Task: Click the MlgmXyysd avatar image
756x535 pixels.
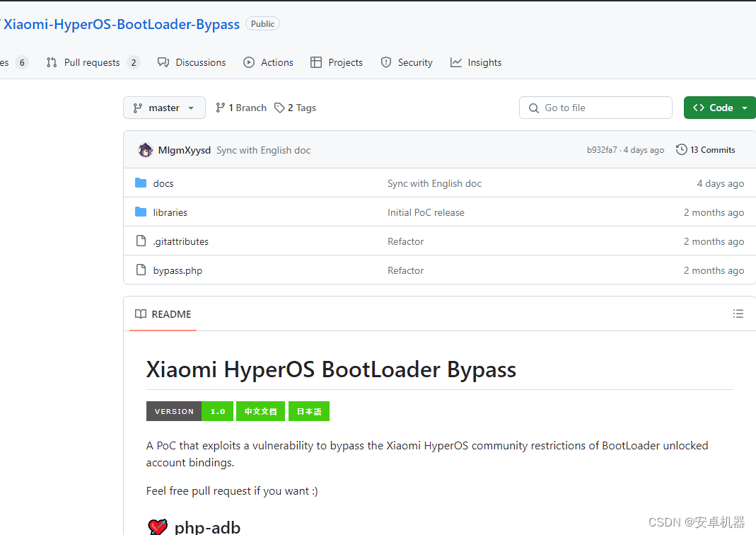Action: click(x=145, y=150)
